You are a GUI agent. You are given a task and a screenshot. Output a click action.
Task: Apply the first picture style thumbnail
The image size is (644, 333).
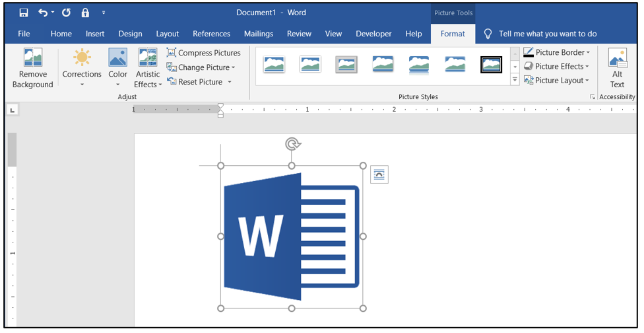pos(274,65)
